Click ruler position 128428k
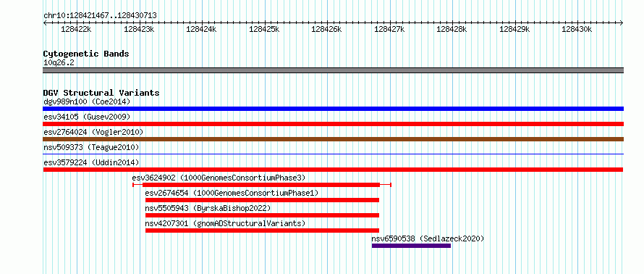This screenshot has width=644, height=274. [452, 29]
